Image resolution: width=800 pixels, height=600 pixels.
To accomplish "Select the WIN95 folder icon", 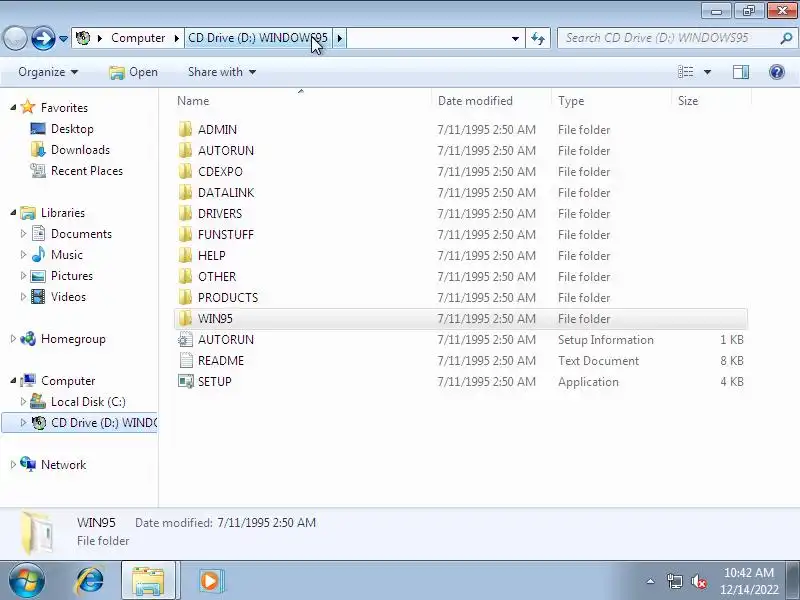I will coord(185,318).
